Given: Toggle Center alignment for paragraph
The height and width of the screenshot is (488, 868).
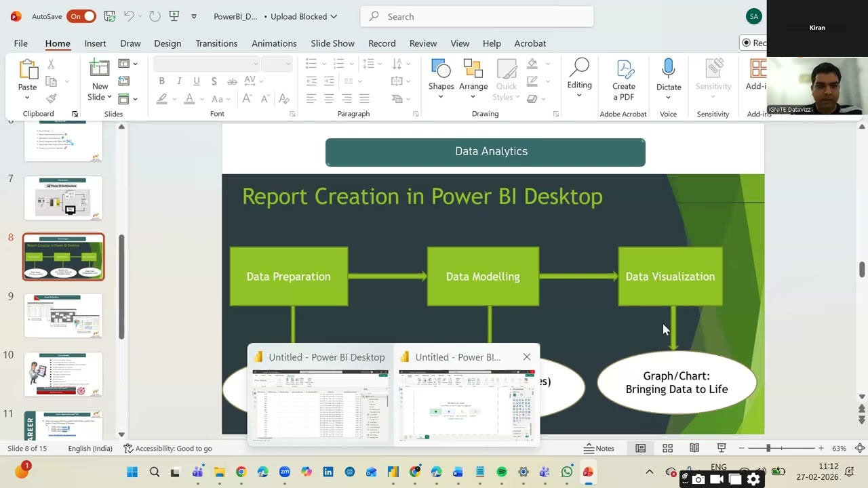Looking at the screenshot, I should point(329,98).
